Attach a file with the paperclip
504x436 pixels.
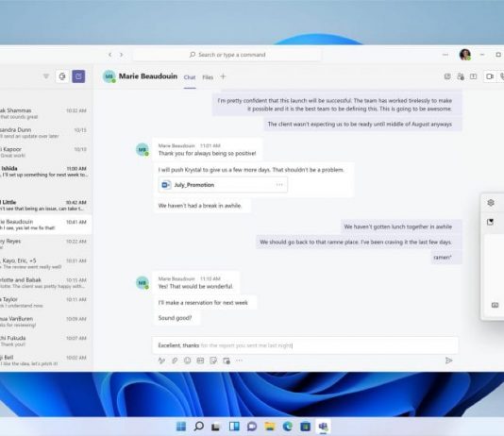pos(175,361)
